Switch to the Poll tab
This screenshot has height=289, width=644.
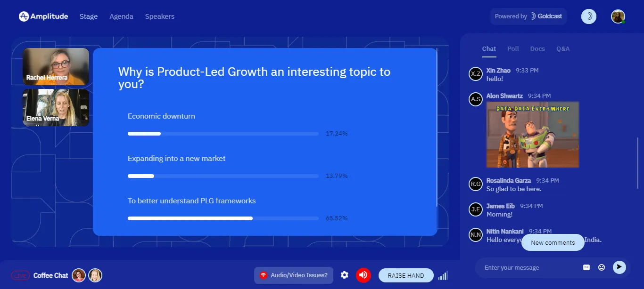513,49
